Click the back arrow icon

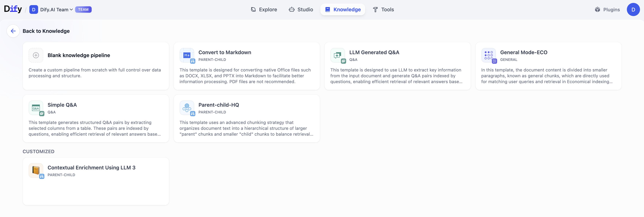[13, 31]
